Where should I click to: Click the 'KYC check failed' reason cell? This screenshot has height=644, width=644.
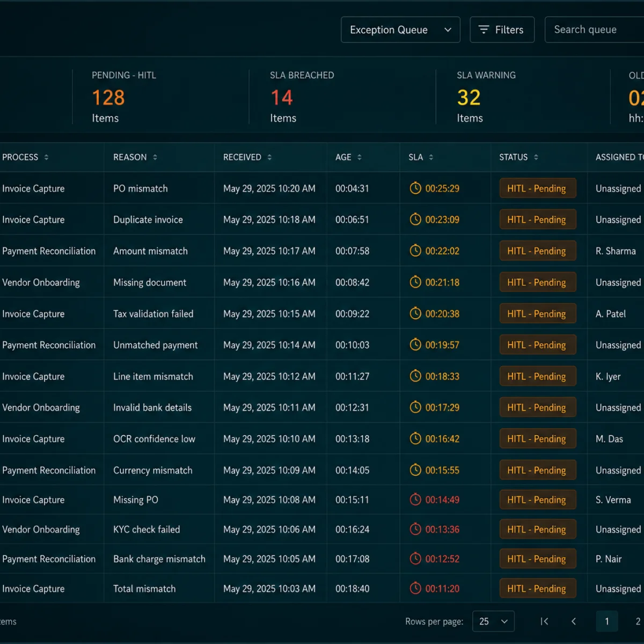tap(147, 529)
